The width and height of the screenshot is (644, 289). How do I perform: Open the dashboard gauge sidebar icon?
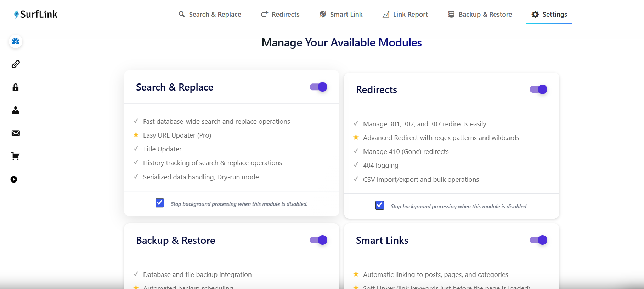click(x=16, y=41)
